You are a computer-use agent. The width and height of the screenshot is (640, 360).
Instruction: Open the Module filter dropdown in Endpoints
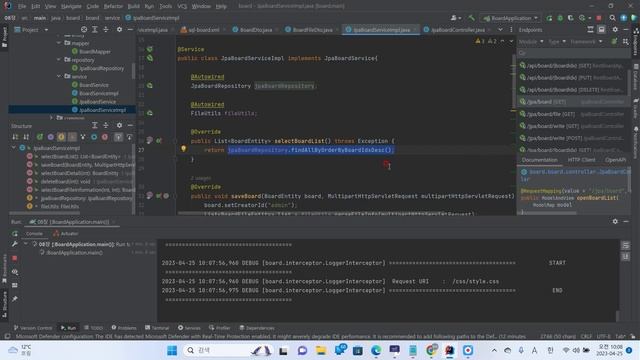point(531,42)
